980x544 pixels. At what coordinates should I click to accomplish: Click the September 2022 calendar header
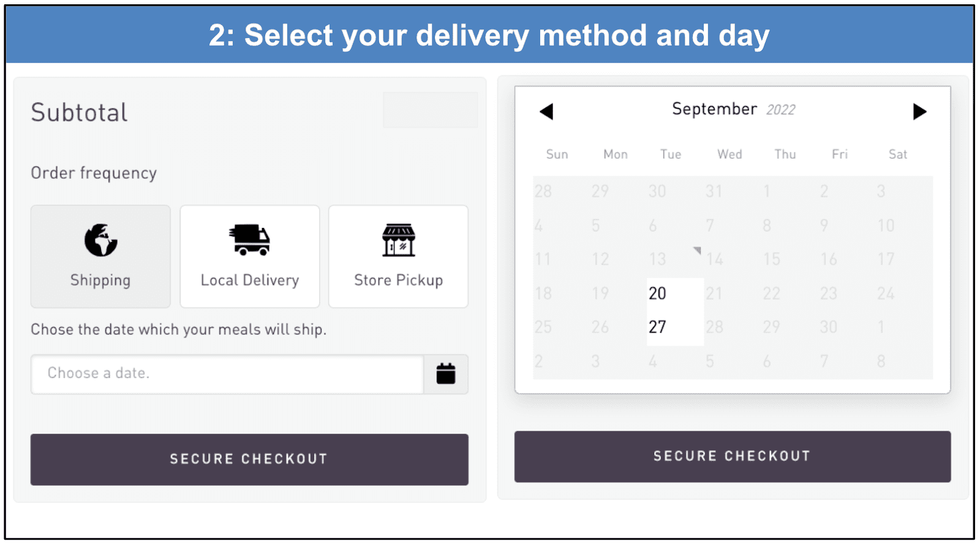733,109
